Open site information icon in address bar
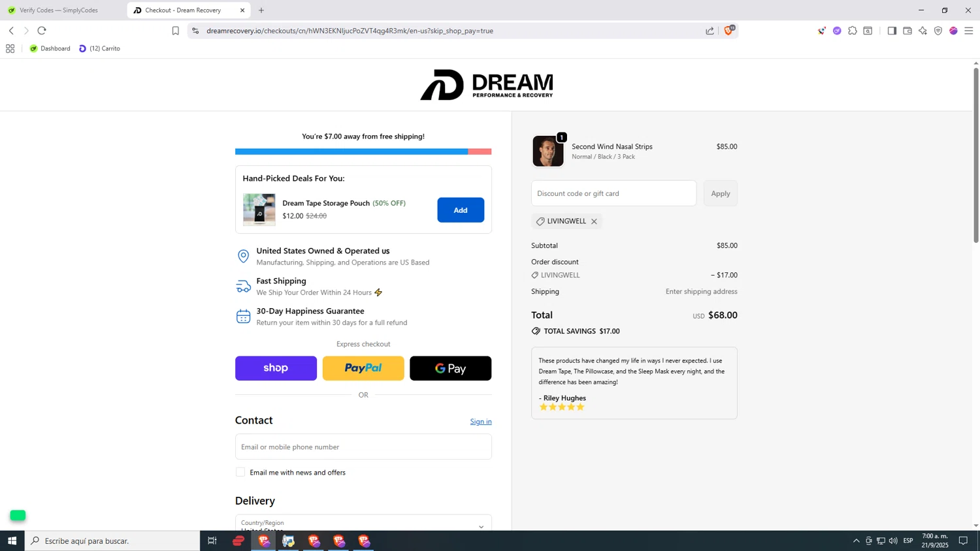980x551 pixels. [x=195, y=31]
